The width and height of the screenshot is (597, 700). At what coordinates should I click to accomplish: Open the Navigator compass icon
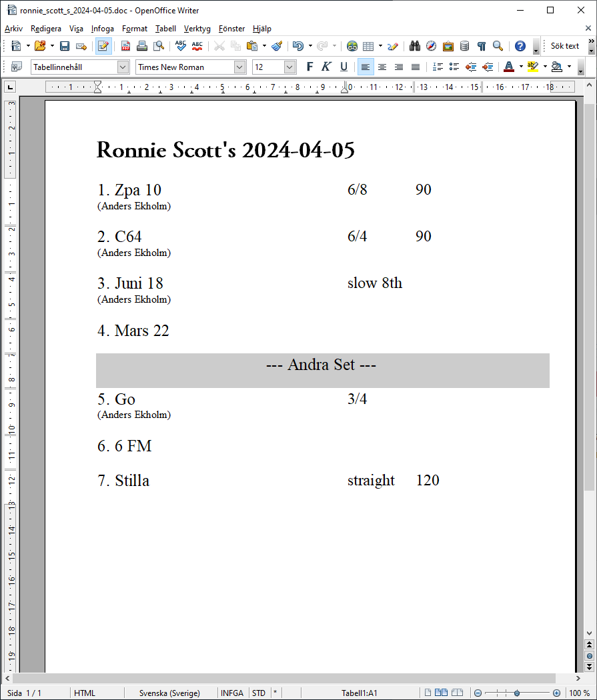tap(431, 46)
